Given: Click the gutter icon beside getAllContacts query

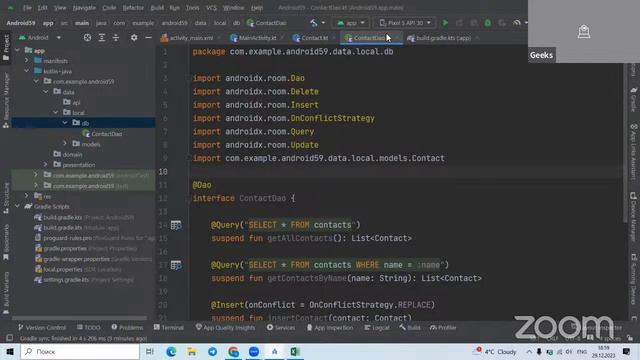Looking at the screenshot, I should 176,225.
